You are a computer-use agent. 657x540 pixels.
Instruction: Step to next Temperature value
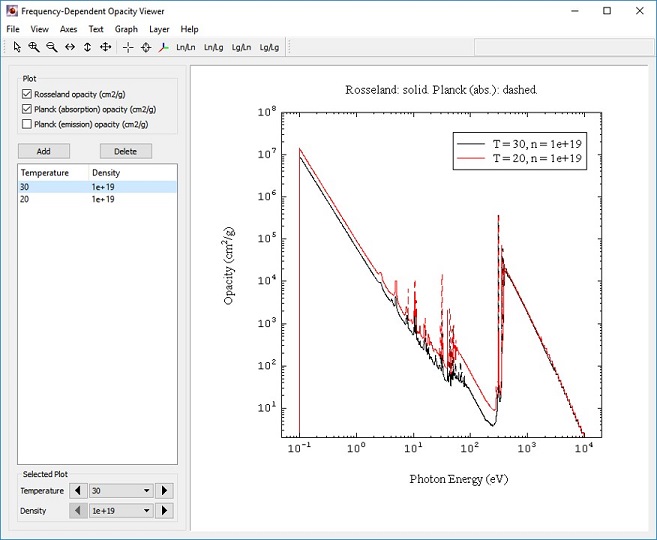point(166,491)
